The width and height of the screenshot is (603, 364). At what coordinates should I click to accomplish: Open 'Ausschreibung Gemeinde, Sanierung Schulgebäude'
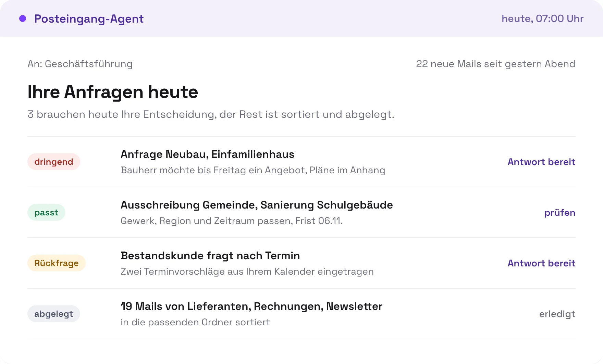[x=257, y=205]
